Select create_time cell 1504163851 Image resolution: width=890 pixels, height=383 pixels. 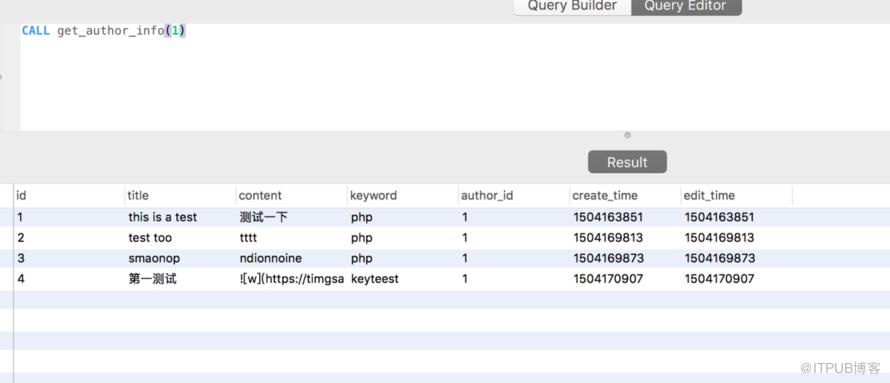coord(608,217)
